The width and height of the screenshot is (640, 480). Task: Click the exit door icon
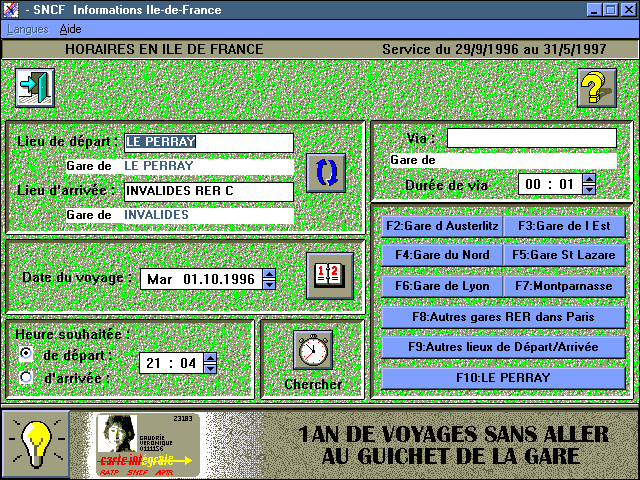(x=35, y=88)
